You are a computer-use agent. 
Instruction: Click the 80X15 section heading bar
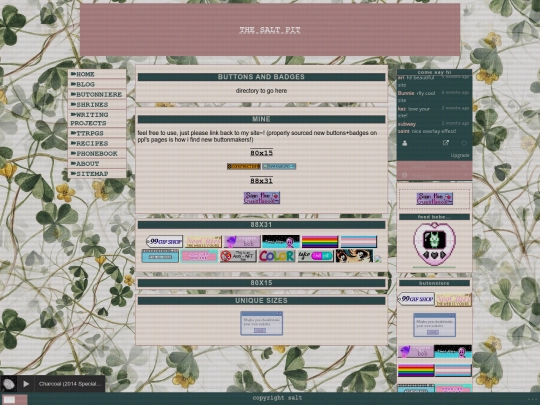261,283
